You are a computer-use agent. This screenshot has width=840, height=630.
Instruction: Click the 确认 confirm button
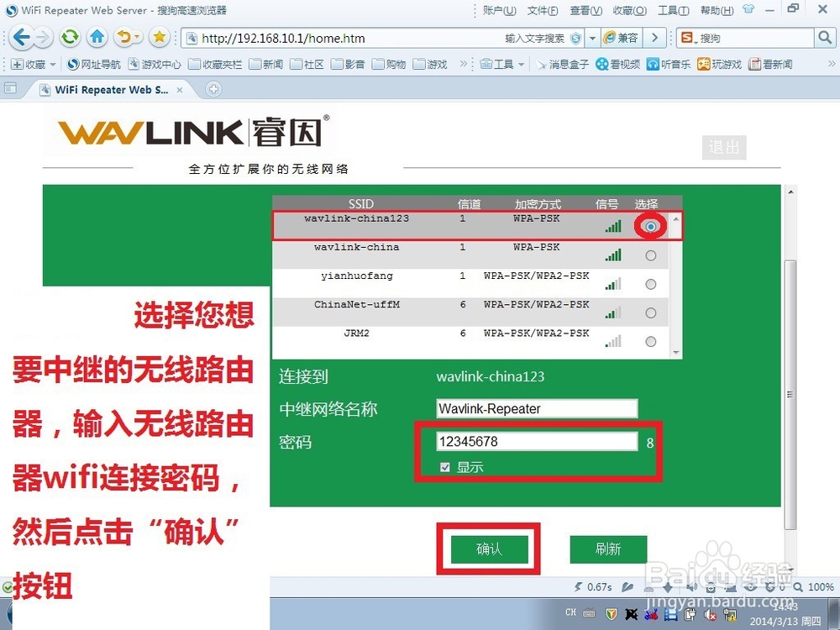488,549
